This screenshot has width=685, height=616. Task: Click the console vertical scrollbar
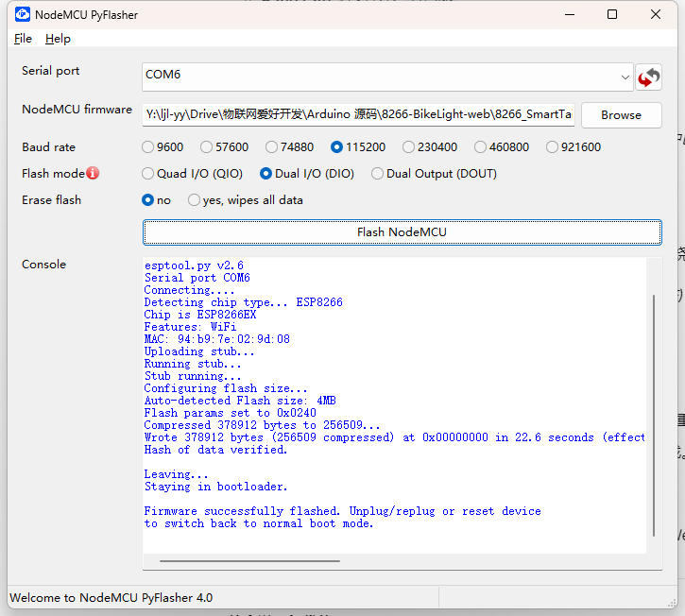click(x=653, y=416)
